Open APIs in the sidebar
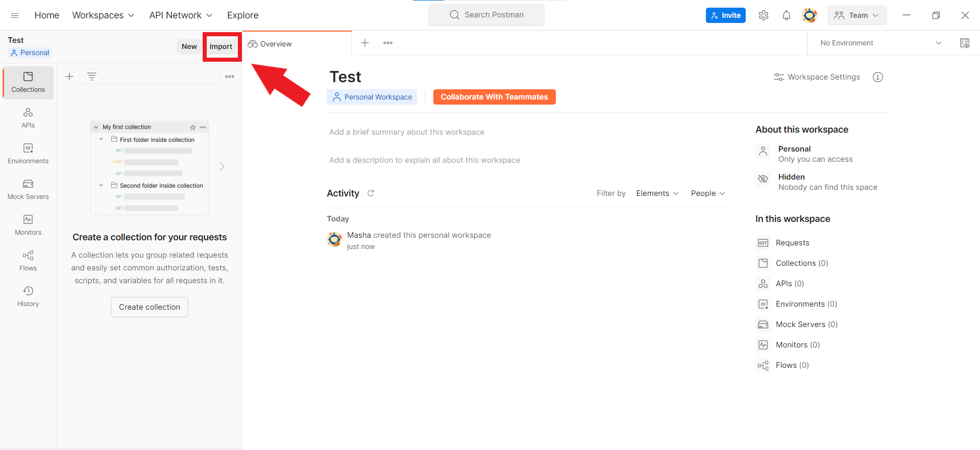Screen dimensions: 980x450 pos(28,118)
